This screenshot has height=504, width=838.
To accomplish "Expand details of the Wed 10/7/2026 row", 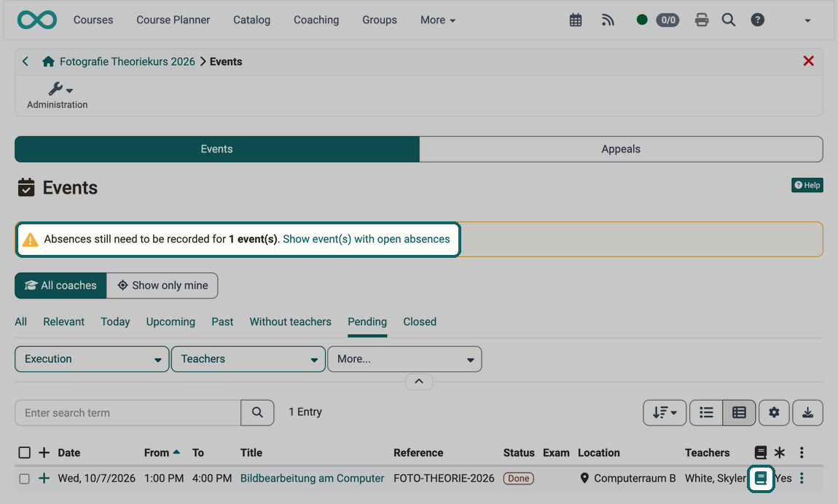I will coord(44,479).
